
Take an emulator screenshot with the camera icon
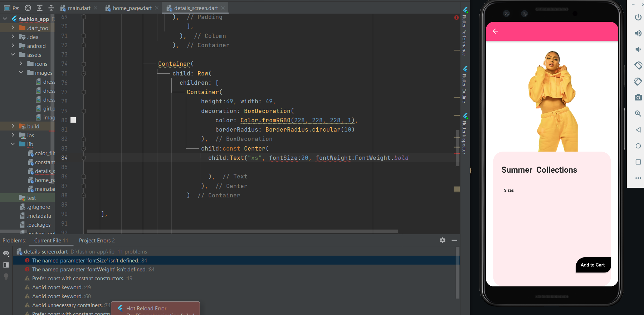pyautogui.click(x=638, y=97)
